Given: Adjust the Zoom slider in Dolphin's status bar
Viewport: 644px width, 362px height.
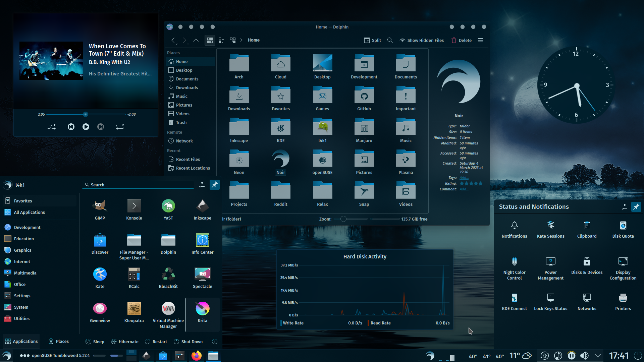Looking at the screenshot, I should 343,219.
